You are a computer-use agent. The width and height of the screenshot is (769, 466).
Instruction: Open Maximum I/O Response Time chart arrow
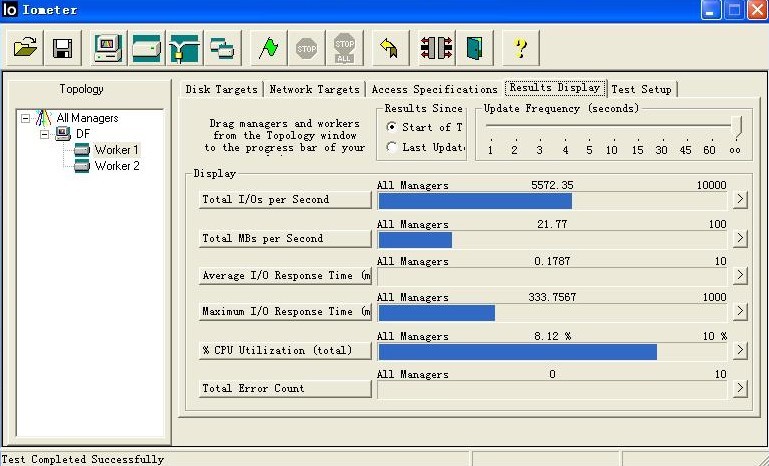tap(740, 311)
